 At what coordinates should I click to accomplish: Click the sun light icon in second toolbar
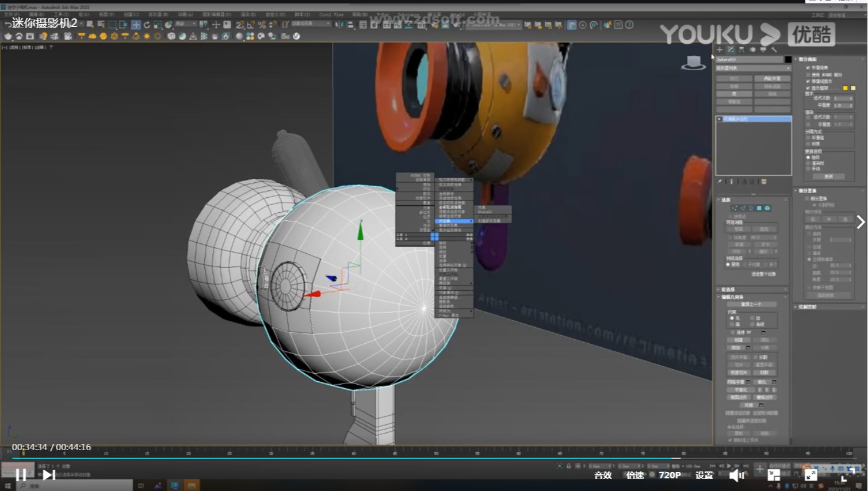147,36
